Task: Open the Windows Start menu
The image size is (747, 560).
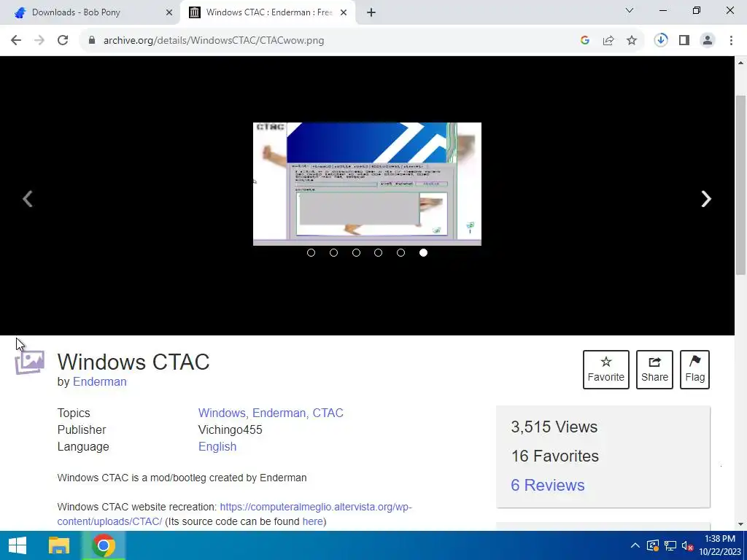Action: coord(18,545)
